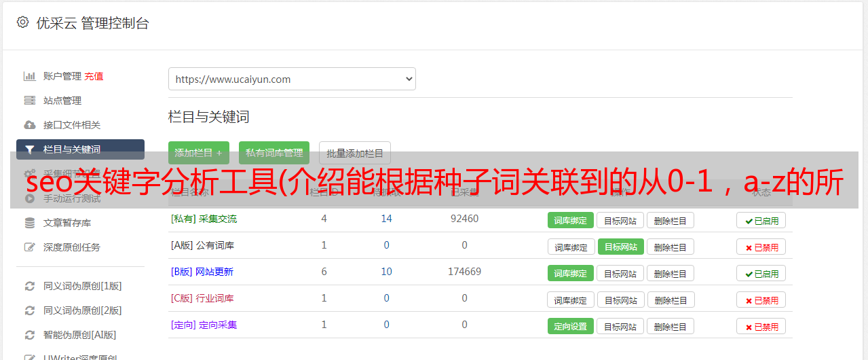Click refresh icon beside 同义词伪原创[1版]

29,286
